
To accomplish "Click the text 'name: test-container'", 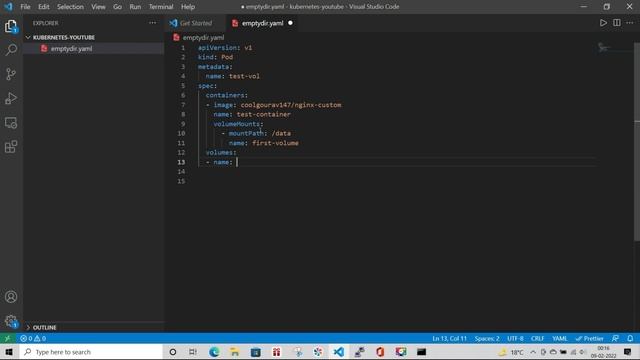I will click(252, 114).
